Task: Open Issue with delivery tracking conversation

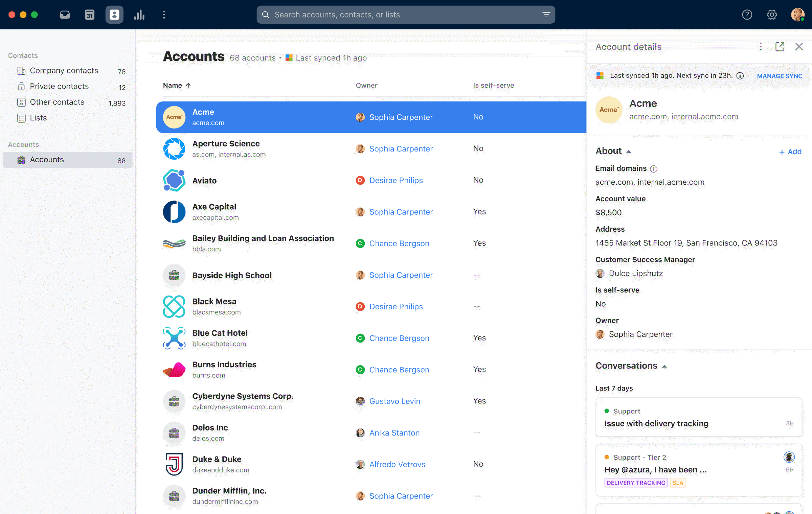Action: point(699,417)
